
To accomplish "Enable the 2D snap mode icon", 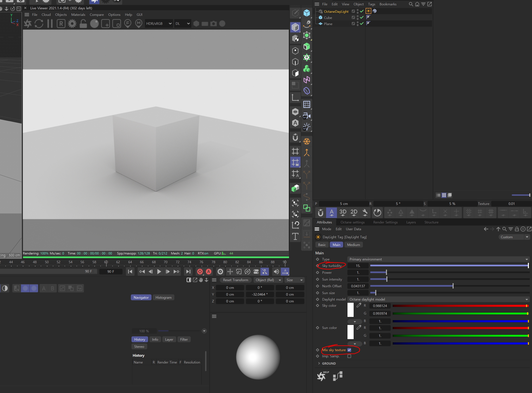I will click(354, 212).
